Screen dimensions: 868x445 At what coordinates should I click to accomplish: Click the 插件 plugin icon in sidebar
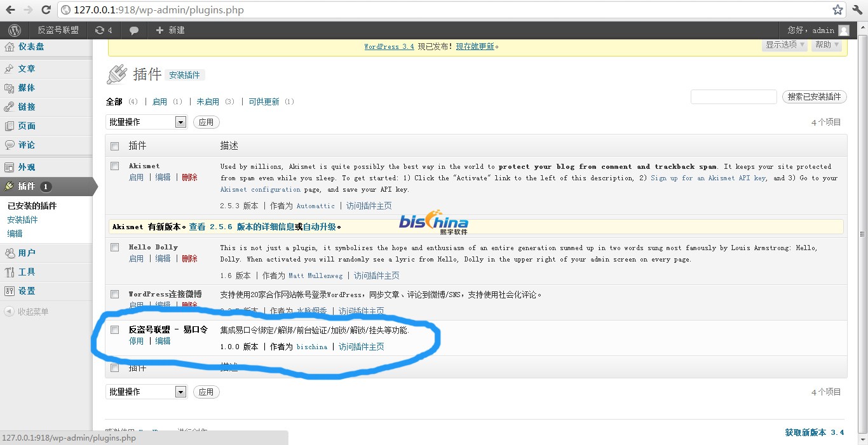(10, 186)
